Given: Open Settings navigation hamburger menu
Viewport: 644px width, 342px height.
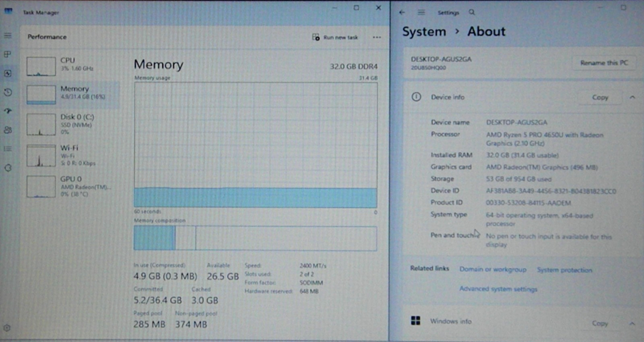Looking at the screenshot, I should point(421,12).
